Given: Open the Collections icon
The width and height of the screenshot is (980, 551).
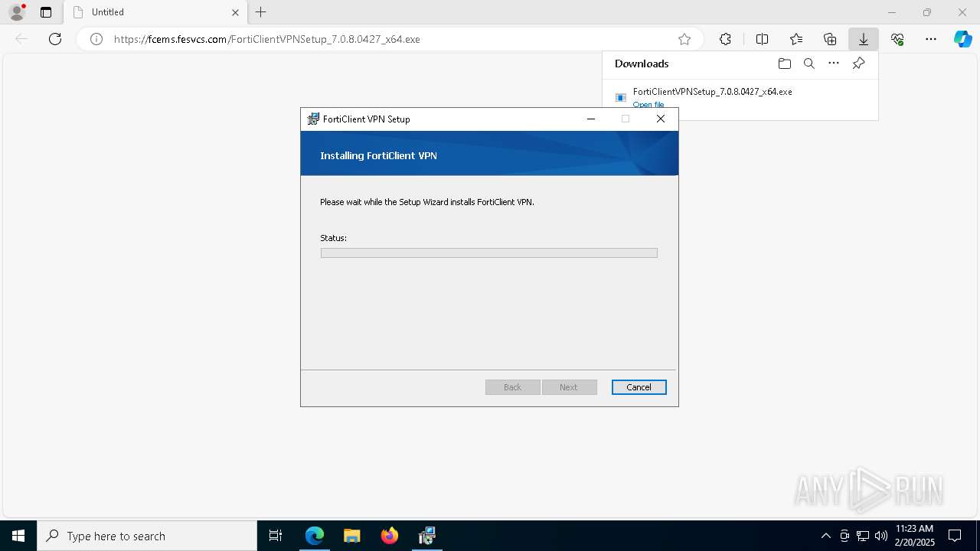Looking at the screenshot, I should (x=830, y=39).
